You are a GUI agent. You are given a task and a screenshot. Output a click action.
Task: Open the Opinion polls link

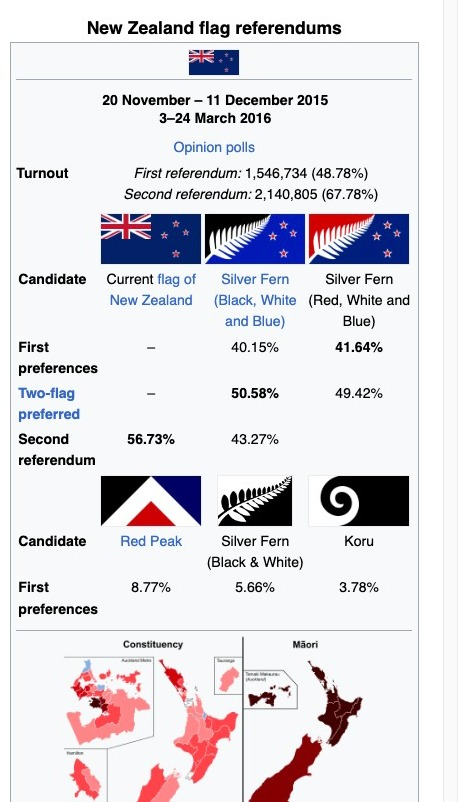tap(214, 147)
